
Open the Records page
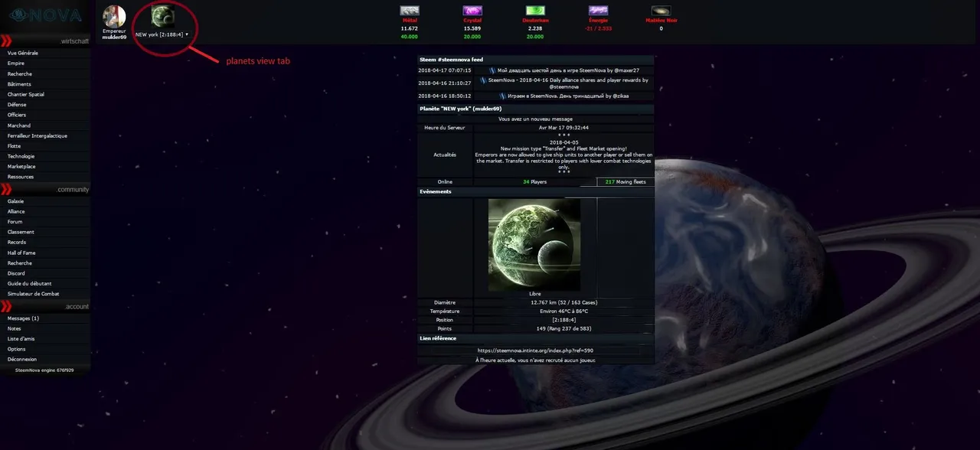[x=17, y=243]
